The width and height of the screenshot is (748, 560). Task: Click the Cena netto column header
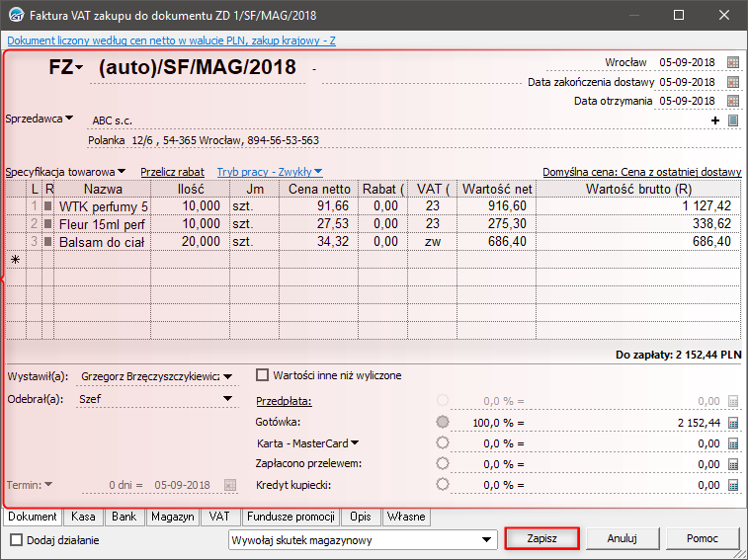319,189
